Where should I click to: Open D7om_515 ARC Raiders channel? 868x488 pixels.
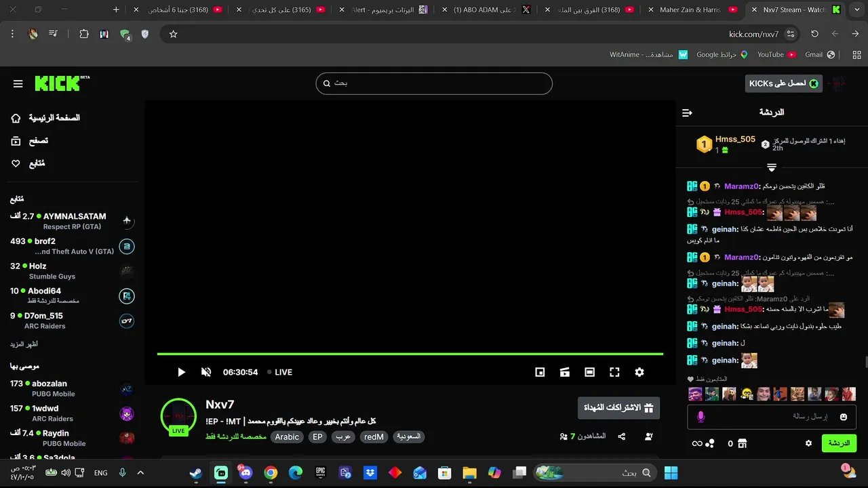(x=72, y=321)
